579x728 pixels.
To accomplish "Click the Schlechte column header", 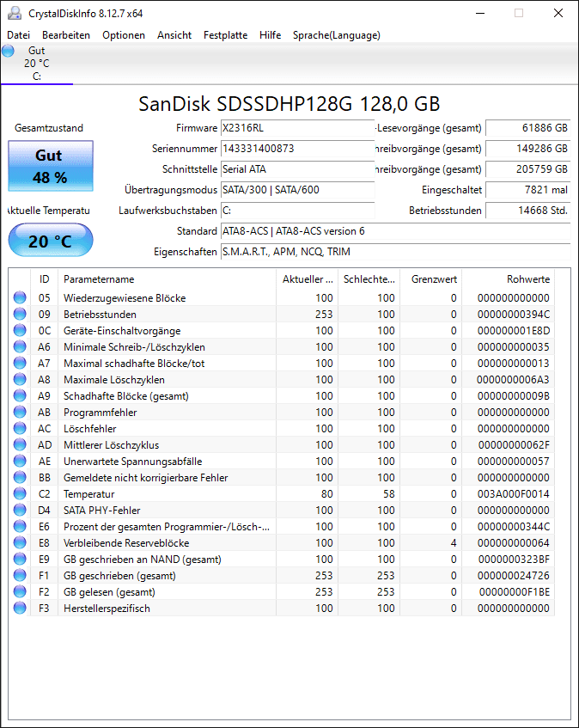I will (x=369, y=279).
